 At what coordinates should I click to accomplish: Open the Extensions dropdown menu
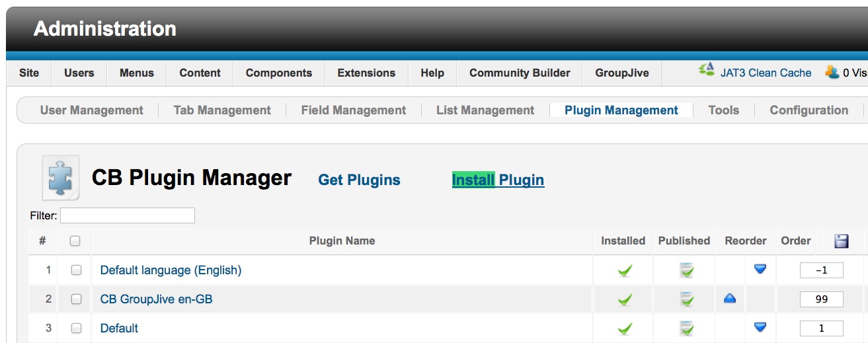tap(366, 73)
